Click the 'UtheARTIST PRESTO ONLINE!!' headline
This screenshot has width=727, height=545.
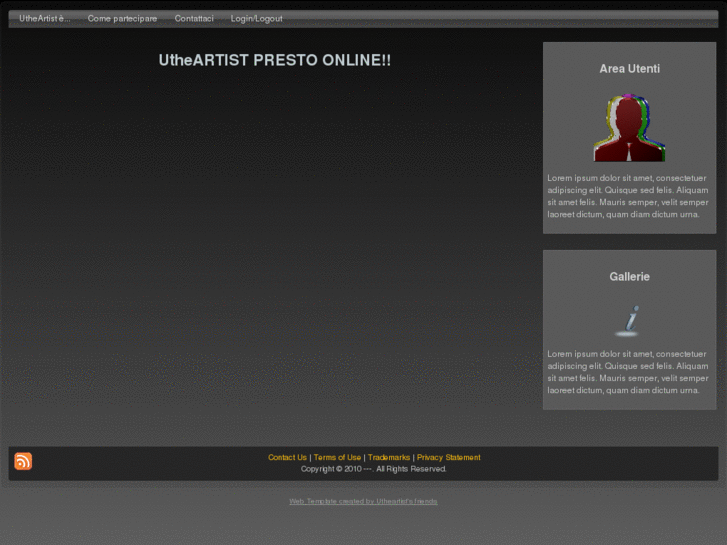[274, 60]
